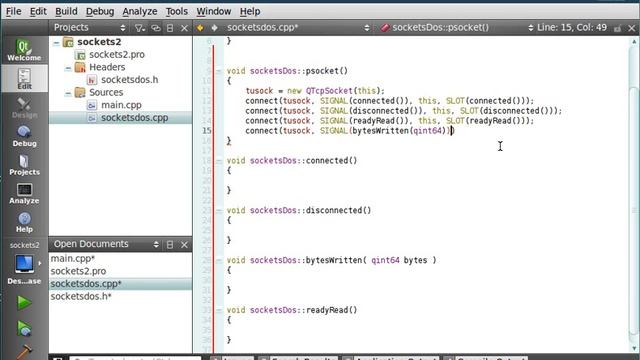Open Analyze mode
The width and height of the screenshot is (640, 360).
(24, 193)
